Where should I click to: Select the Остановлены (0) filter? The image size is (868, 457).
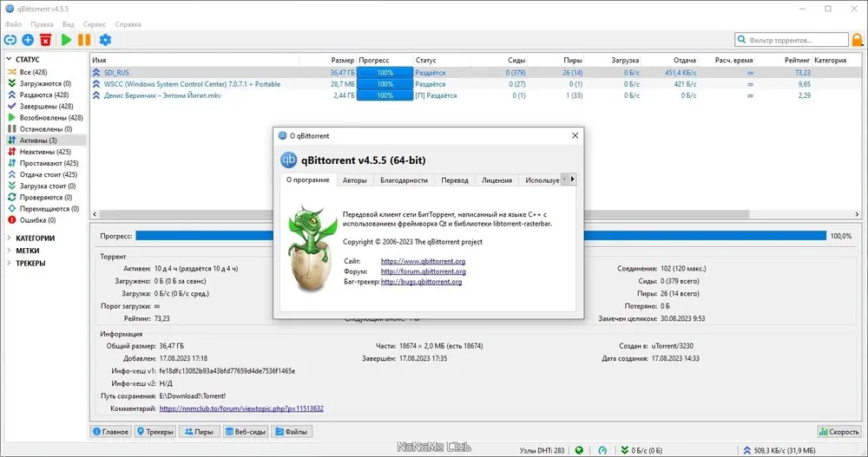point(45,129)
